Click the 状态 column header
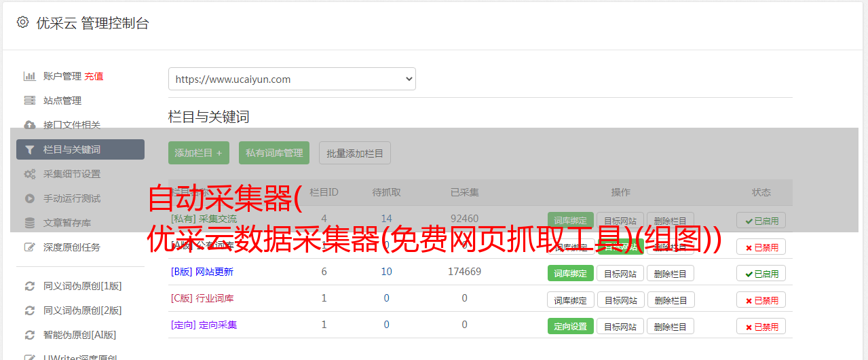868x360 pixels. pos(761,192)
